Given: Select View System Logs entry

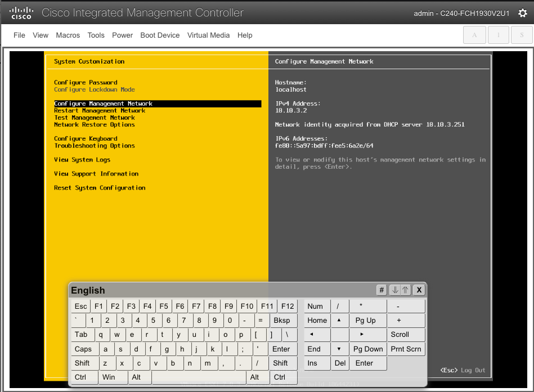Looking at the screenshot, I should [82, 160].
